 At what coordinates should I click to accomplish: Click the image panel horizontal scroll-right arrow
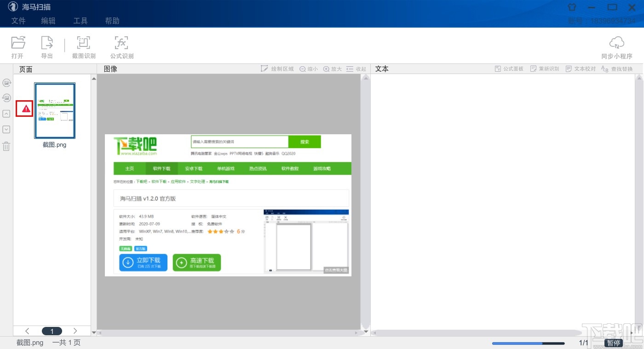[356, 333]
